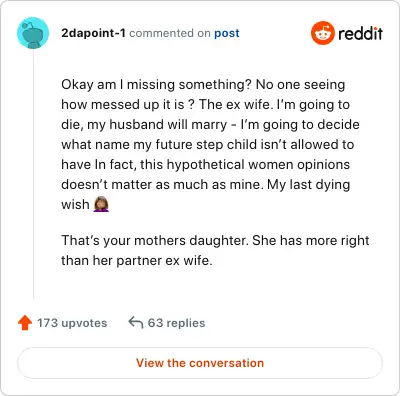Image resolution: width=400 pixels, height=396 pixels.
Task: Click the reply arrow icon
Action: [136, 323]
